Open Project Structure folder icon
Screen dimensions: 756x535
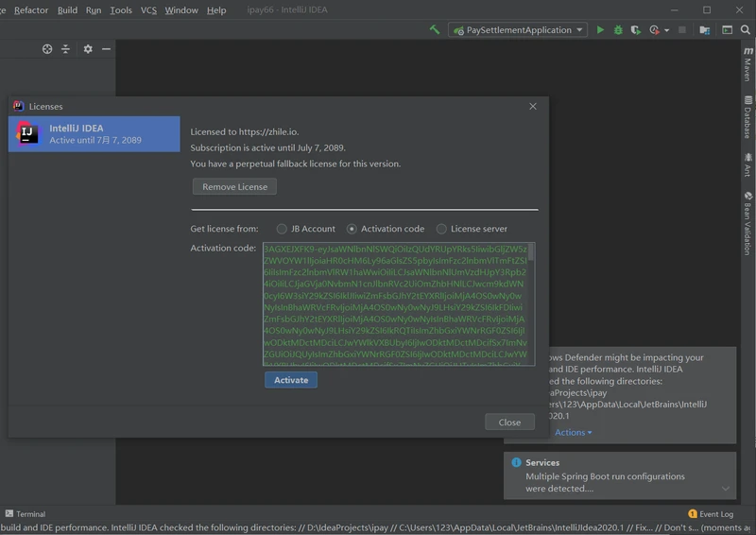pos(707,30)
